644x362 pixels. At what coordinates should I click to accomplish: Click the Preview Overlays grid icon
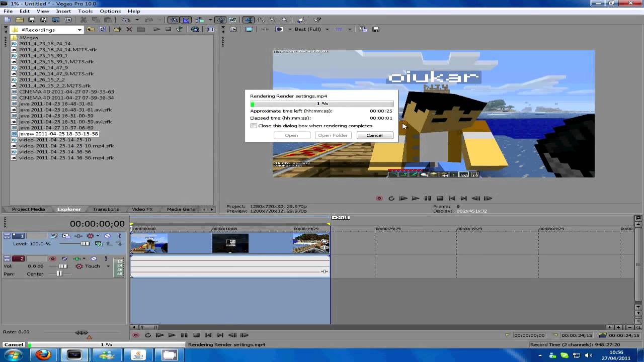pyautogui.click(x=339, y=29)
